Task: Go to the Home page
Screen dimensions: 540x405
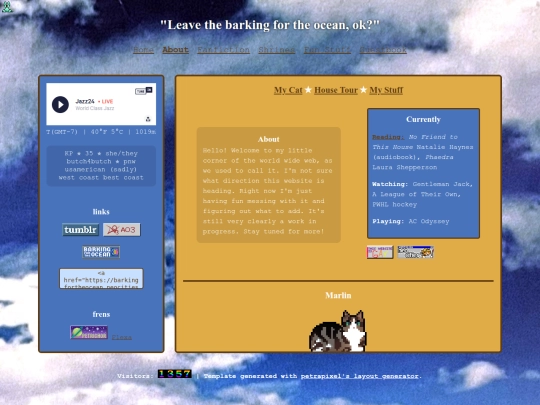Action: (x=143, y=50)
